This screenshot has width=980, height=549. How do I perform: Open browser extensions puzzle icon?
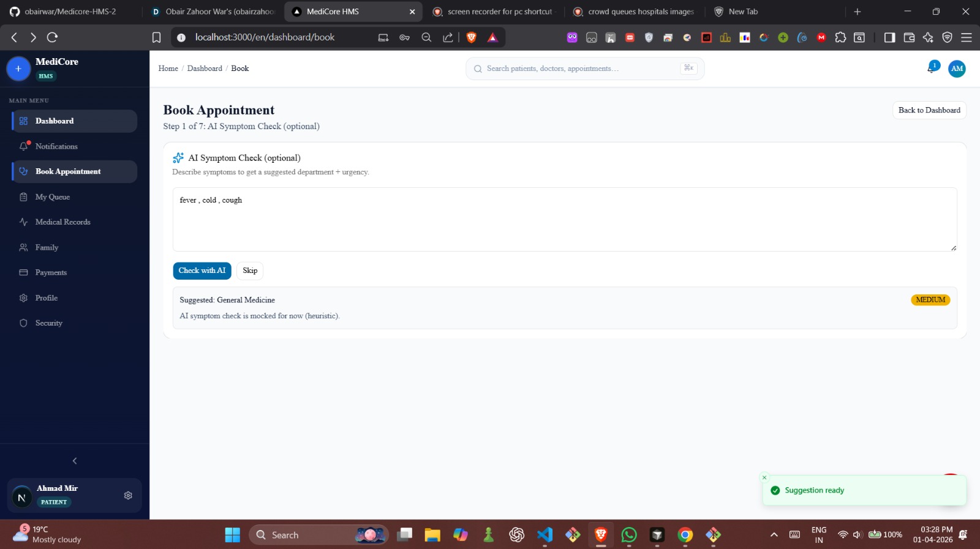pyautogui.click(x=840, y=37)
